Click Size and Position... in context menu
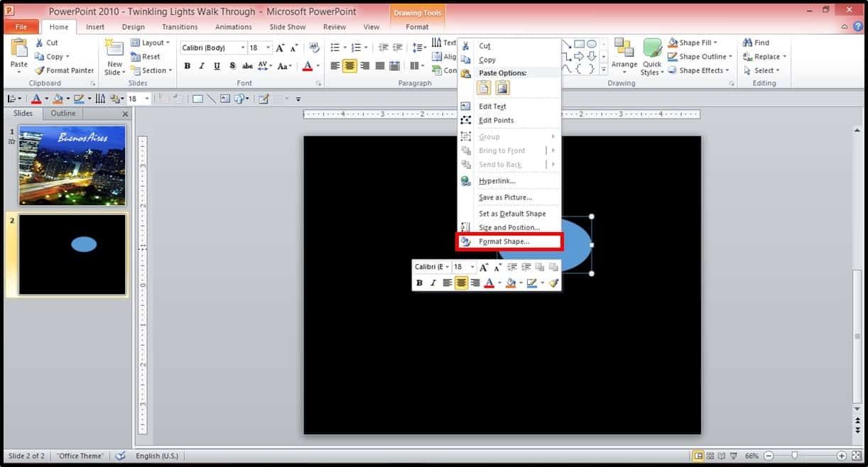The height and width of the screenshot is (467, 868). coord(509,228)
